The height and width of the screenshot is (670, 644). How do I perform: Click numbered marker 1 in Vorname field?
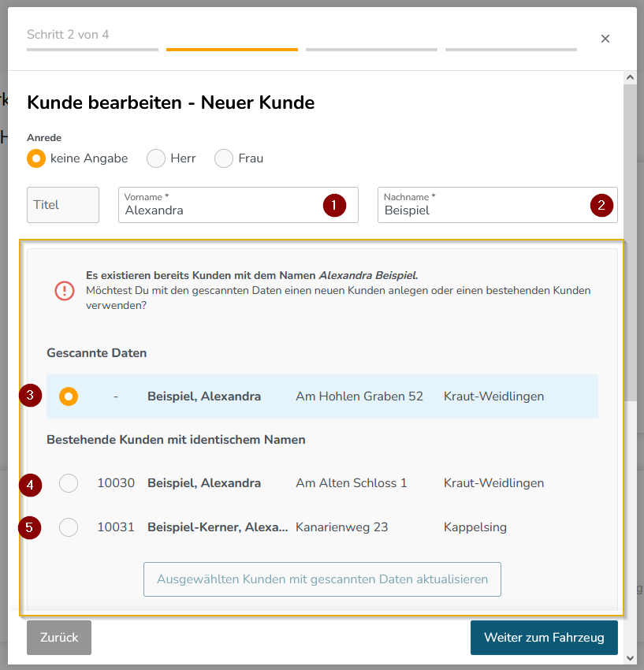[x=333, y=205]
